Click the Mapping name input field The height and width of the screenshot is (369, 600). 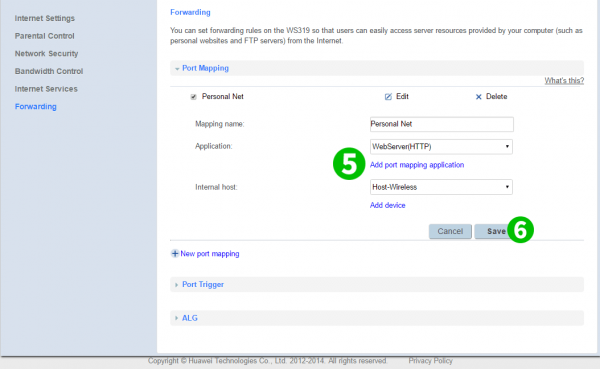442,124
